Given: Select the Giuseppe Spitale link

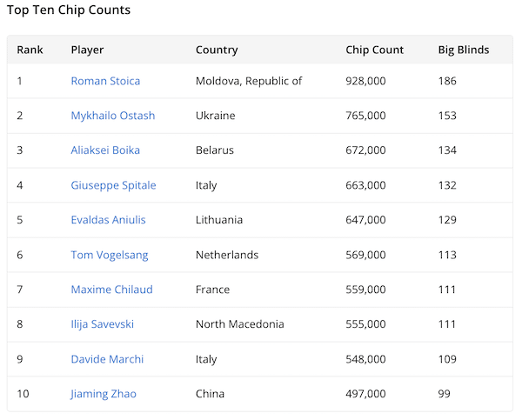Looking at the screenshot, I should (x=113, y=185).
